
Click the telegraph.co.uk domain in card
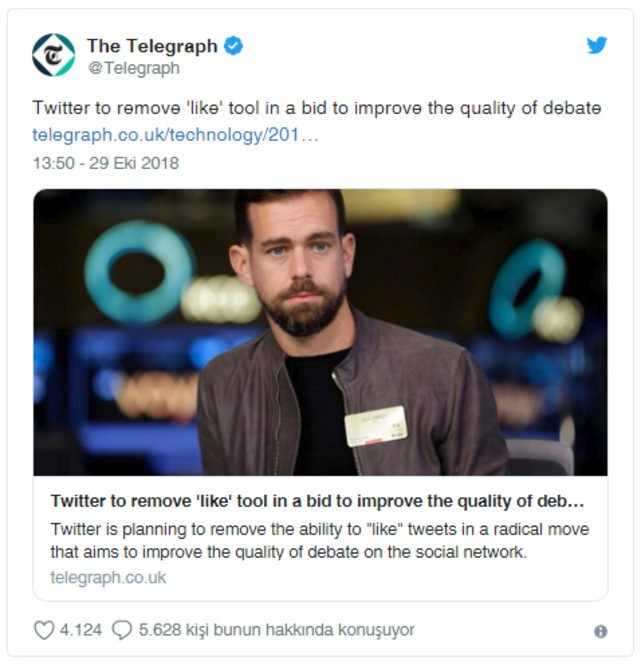108,577
